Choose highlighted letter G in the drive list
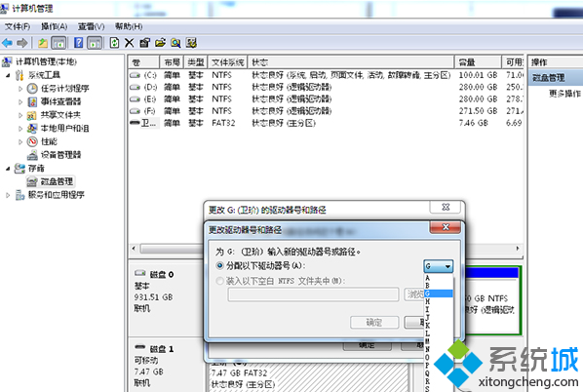583x392 pixels. coord(439,294)
